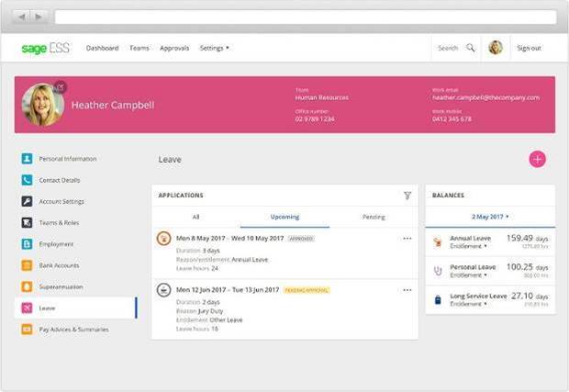Click the Human Resources team text
The image size is (569, 392).
(321, 97)
